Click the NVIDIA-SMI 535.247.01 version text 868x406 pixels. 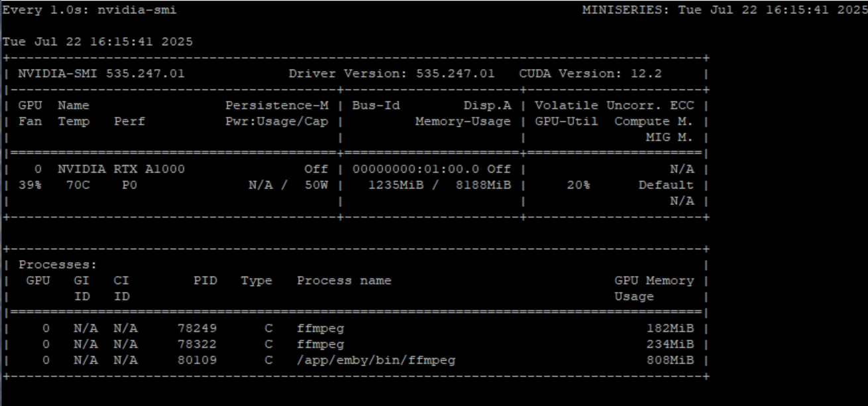coord(101,74)
